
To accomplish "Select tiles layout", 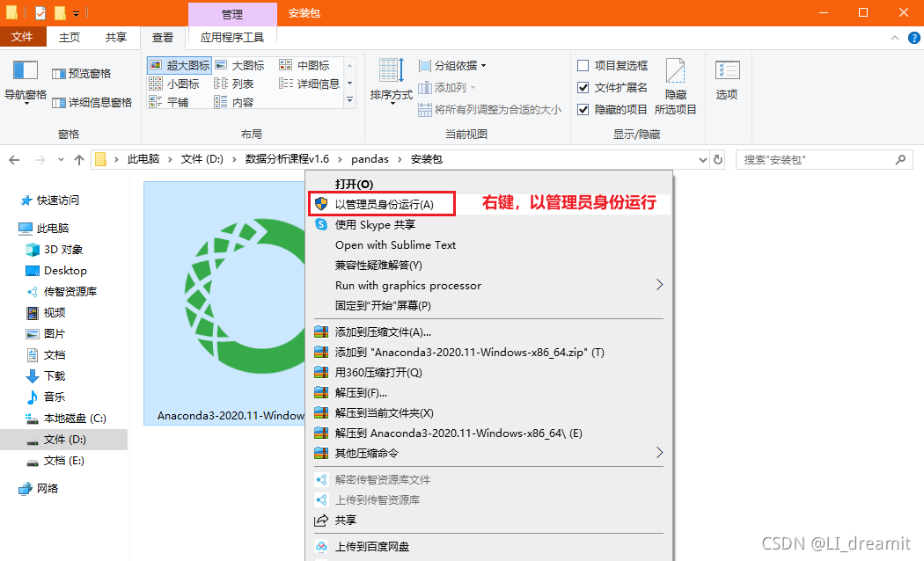I will 169,102.
